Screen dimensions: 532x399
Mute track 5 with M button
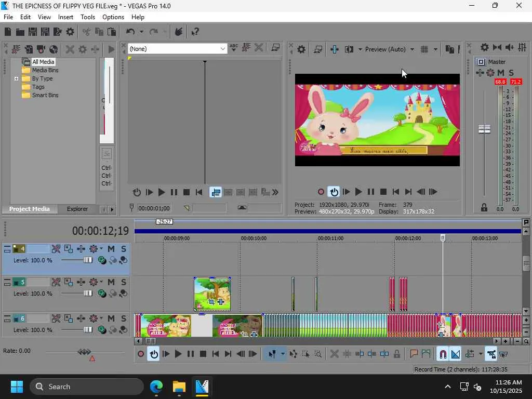[111, 282]
